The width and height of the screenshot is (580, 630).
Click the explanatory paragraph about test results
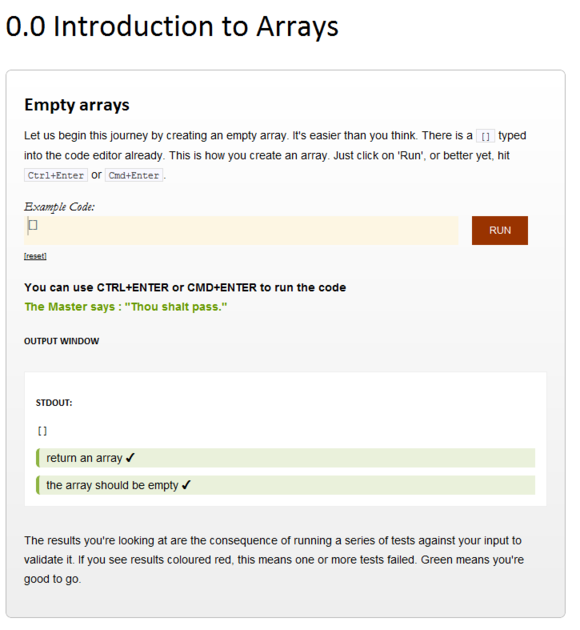click(x=274, y=560)
